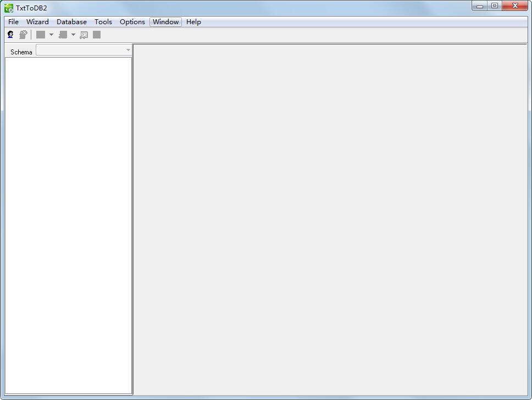Viewport: 532px width, 400px height.
Task: Click the connect/login user icon
Action: [x=10, y=35]
